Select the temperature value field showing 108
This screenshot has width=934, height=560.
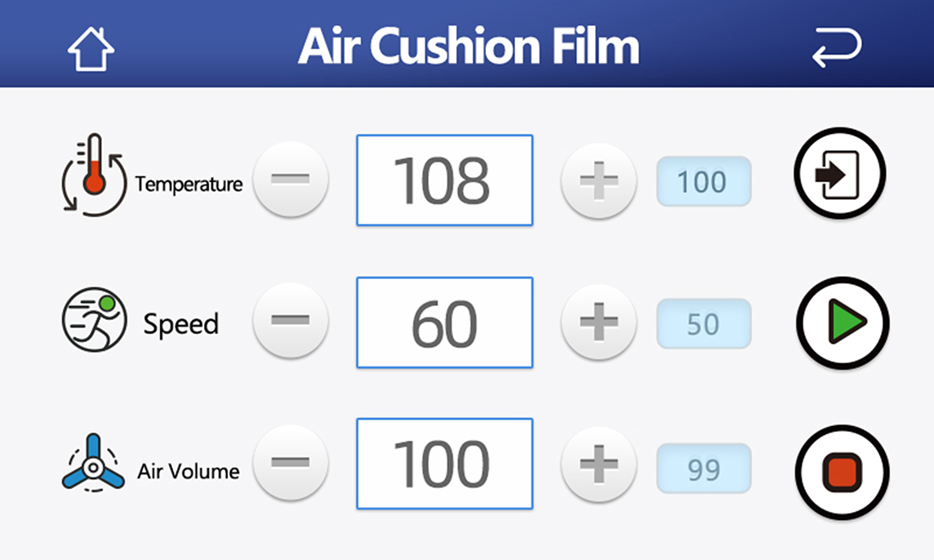(x=444, y=180)
